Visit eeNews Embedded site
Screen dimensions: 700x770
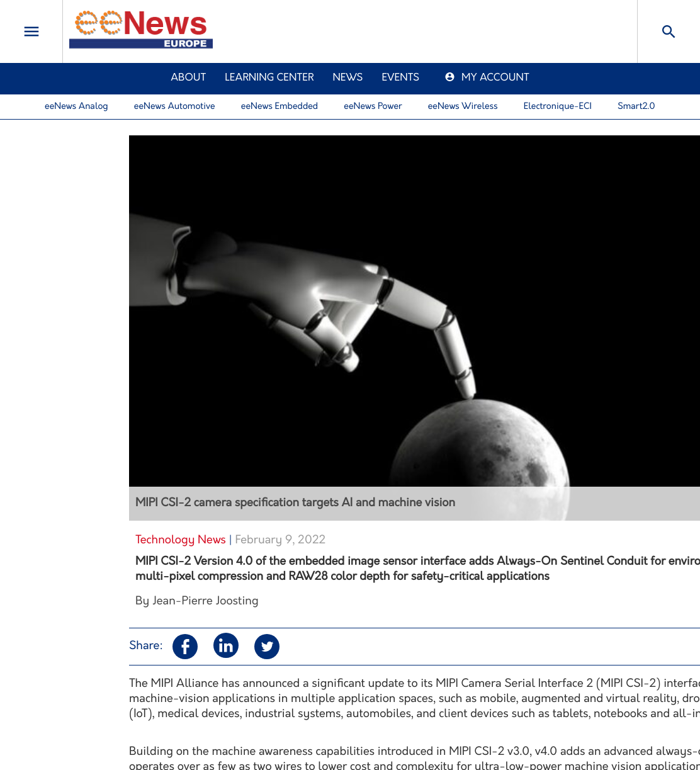point(279,106)
